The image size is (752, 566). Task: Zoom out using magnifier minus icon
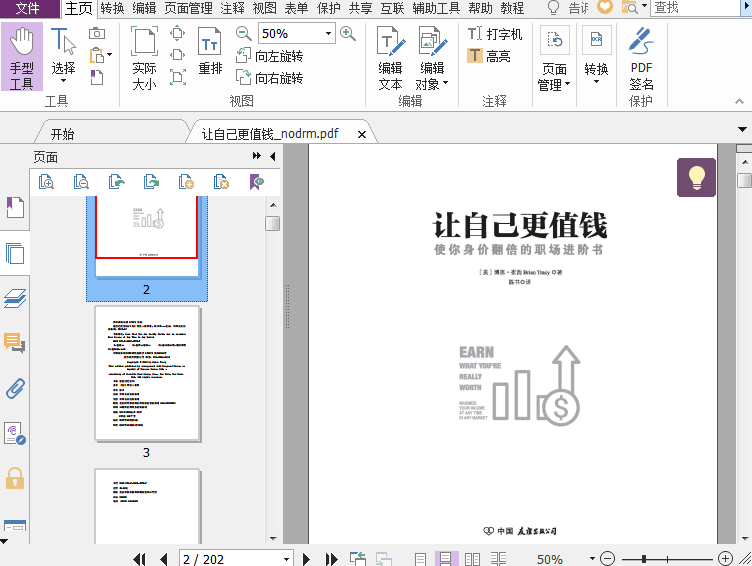[x=244, y=33]
